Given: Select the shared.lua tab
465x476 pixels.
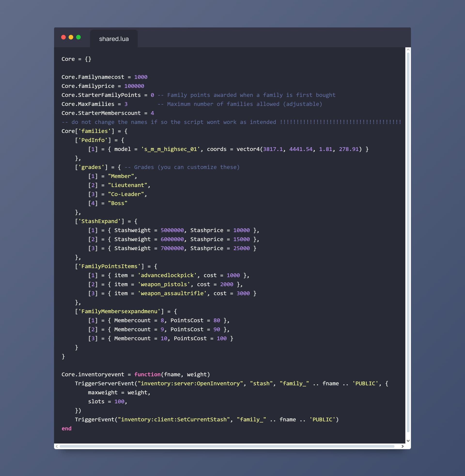Looking at the screenshot, I should point(114,39).
